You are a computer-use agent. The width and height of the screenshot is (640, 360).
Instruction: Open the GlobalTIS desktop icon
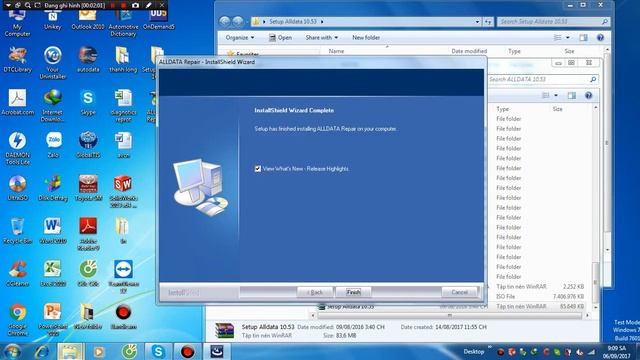[x=88, y=145]
